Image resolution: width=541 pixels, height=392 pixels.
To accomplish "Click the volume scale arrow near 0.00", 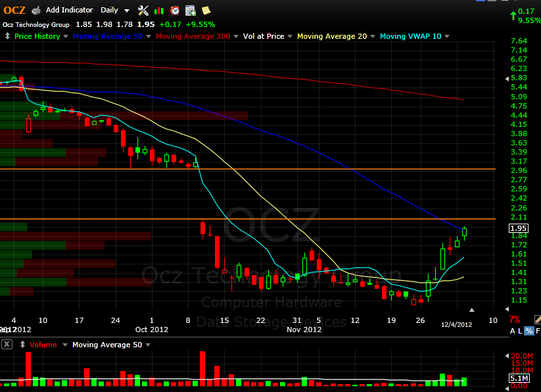I will click(x=507, y=388).
